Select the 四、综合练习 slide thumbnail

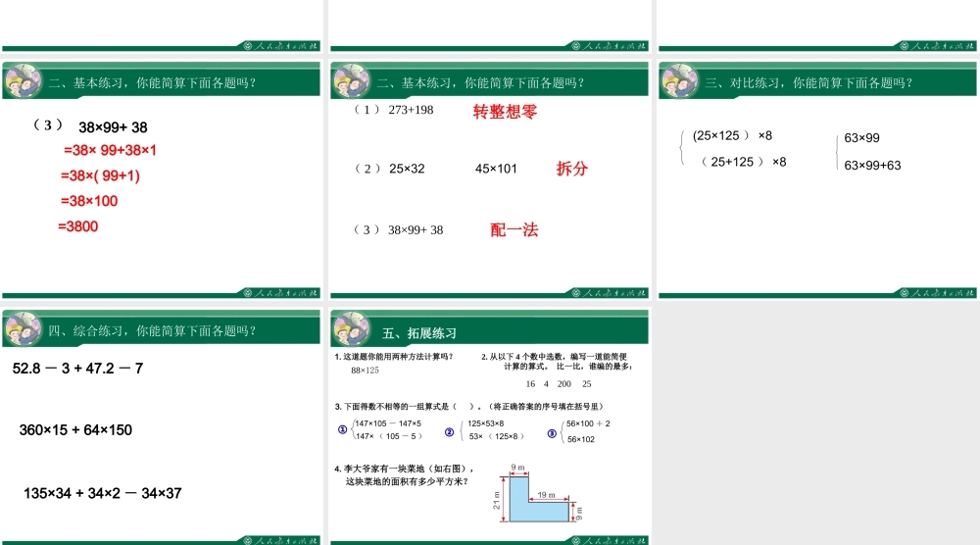coord(162,426)
